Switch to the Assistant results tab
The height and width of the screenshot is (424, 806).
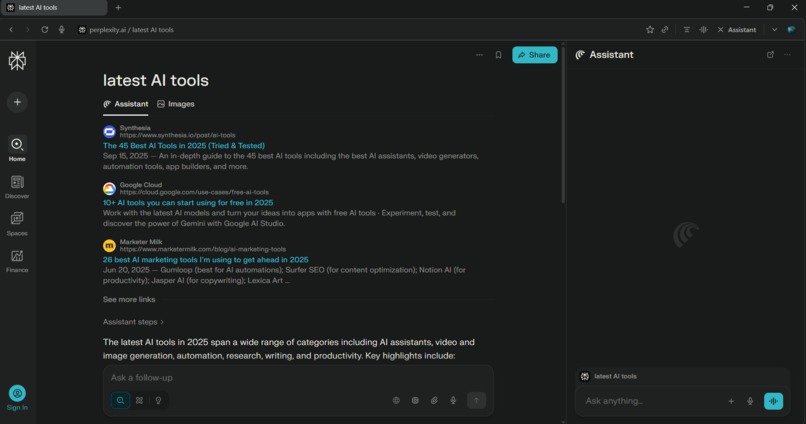tap(125, 104)
